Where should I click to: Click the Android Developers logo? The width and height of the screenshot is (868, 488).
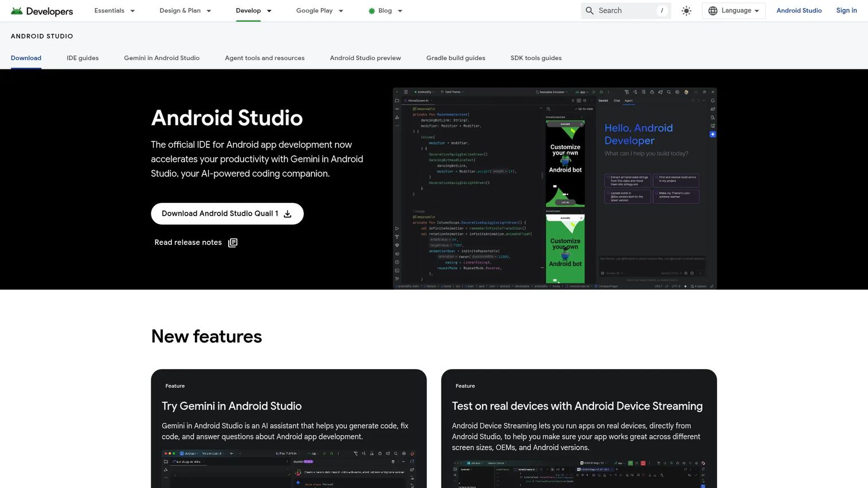(x=42, y=11)
